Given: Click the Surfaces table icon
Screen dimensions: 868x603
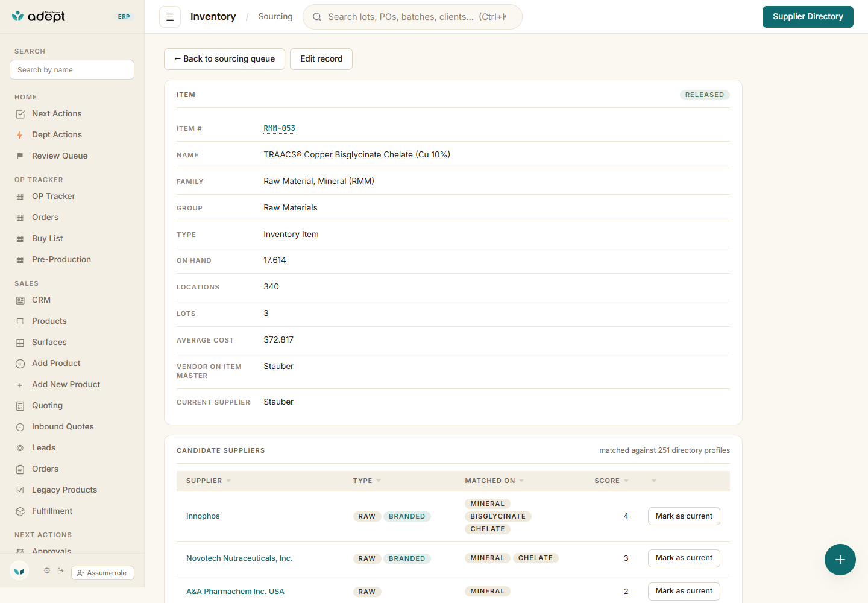Looking at the screenshot, I should point(20,343).
